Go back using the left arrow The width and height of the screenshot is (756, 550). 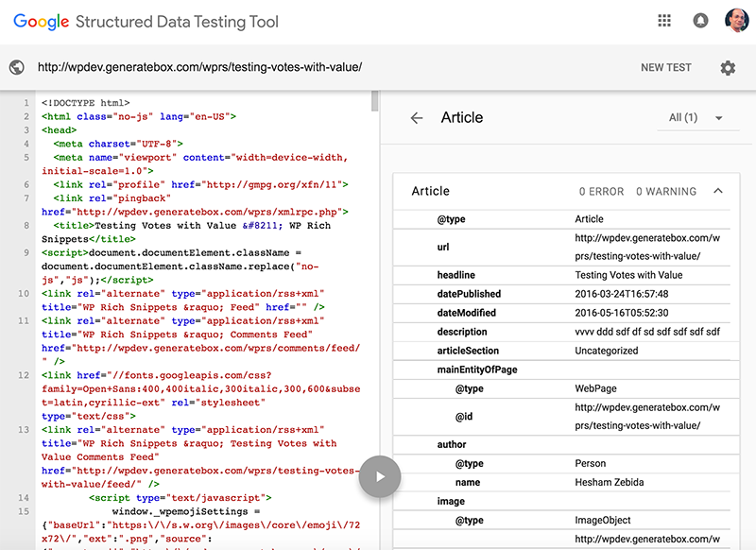[x=416, y=118]
